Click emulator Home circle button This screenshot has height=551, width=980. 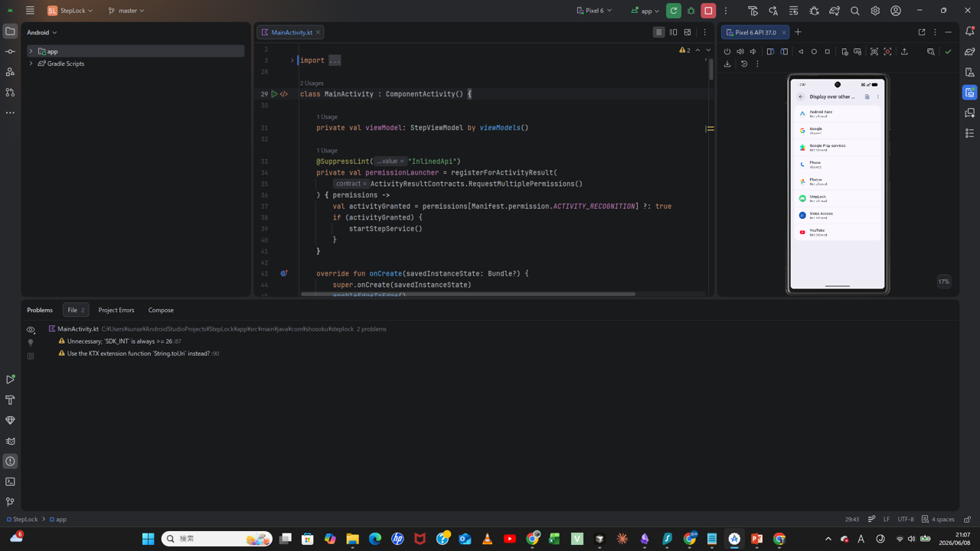point(814,51)
